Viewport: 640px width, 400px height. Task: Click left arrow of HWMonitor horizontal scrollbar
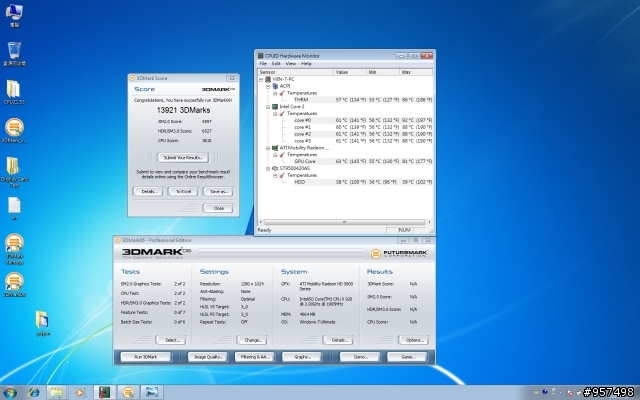261,222
